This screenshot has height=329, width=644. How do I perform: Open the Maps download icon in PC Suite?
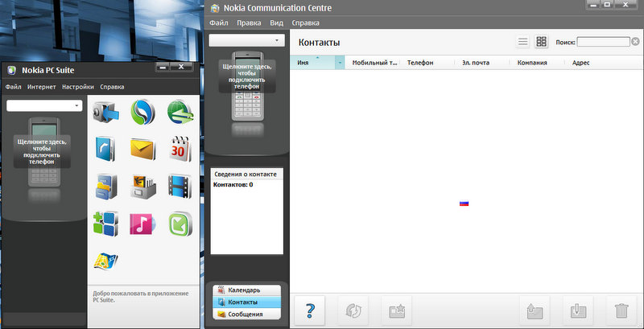(105, 261)
